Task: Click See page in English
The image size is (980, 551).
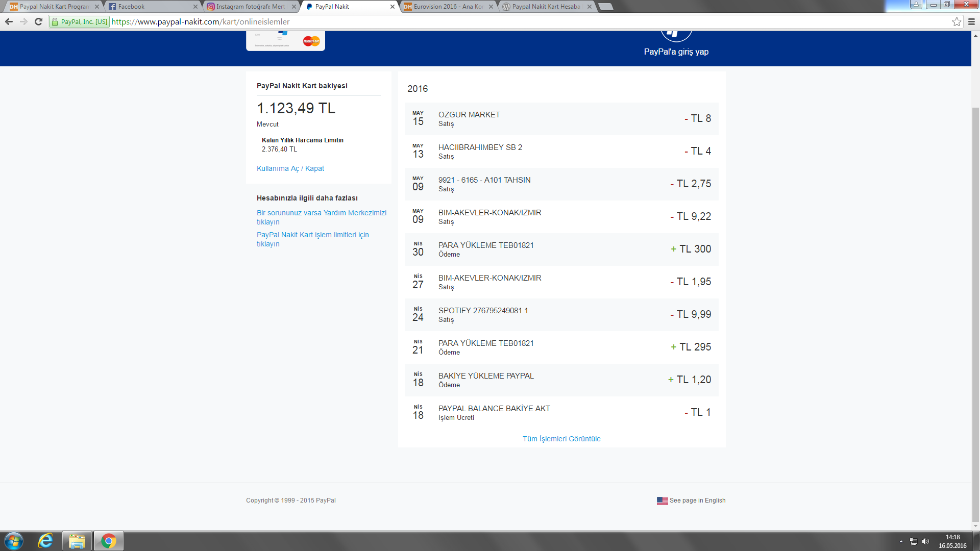Action: pyautogui.click(x=697, y=500)
